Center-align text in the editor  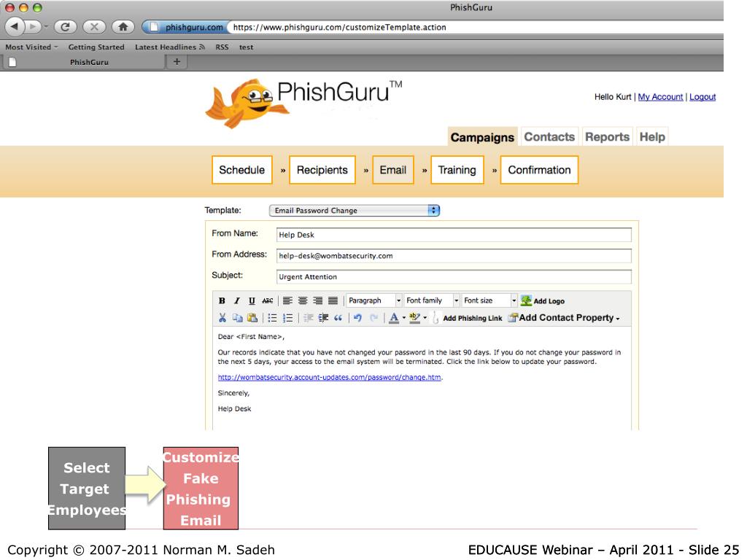(x=303, y=300)
